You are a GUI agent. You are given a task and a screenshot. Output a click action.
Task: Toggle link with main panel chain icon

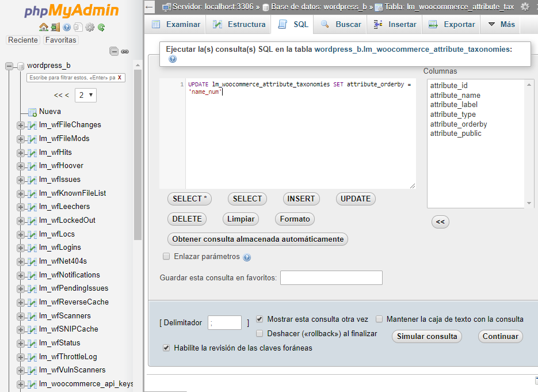(125, 51)
